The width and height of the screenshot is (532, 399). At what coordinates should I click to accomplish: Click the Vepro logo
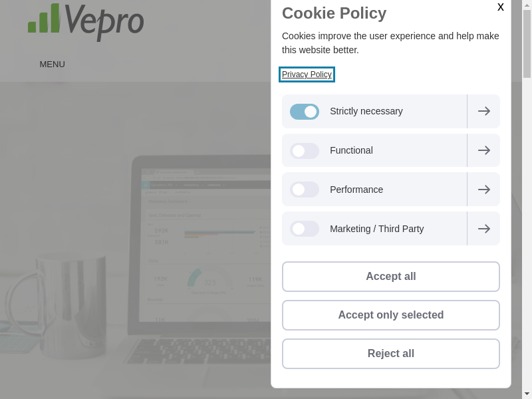click(86, 21)
